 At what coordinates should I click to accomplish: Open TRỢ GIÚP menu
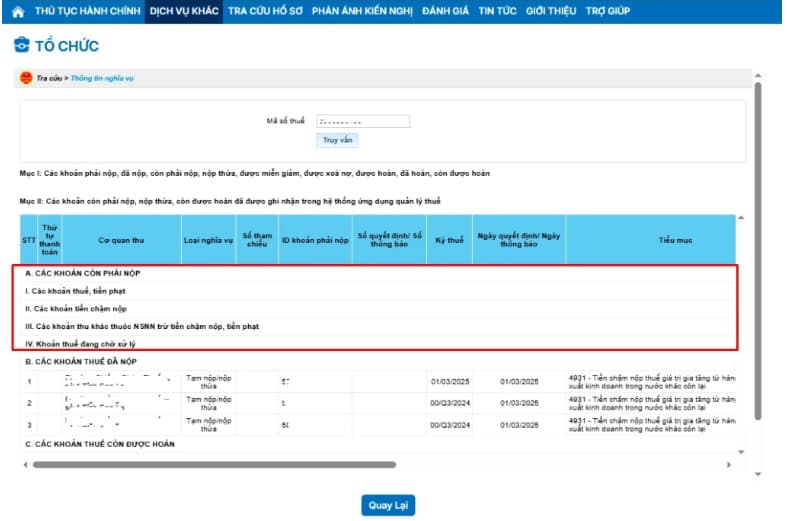(x=607, y=11)
